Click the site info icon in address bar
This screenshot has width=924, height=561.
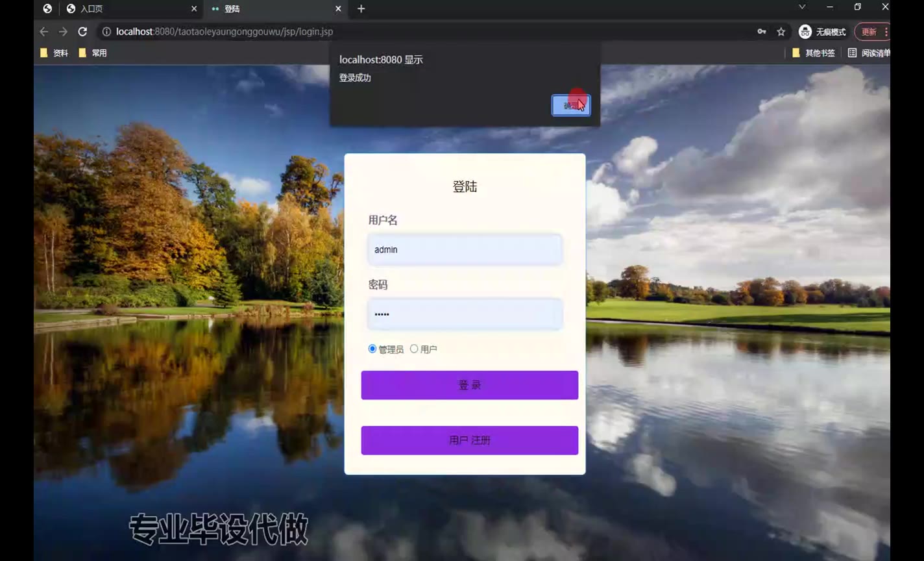pyautogui.click(x=106, y=32)
